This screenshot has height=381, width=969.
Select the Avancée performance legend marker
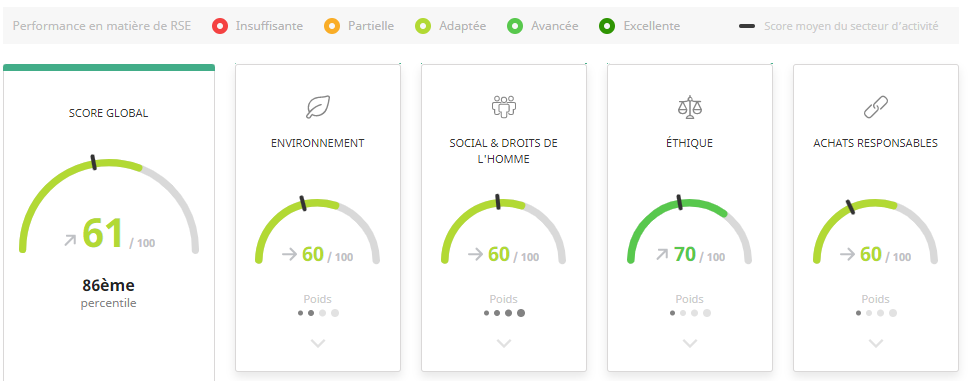pyautogui.click(x=515, y=26)
